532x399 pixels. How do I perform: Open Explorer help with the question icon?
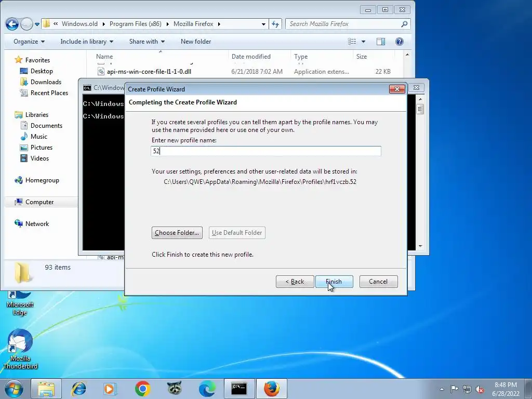pyautogui.click(x=400, y=42)
